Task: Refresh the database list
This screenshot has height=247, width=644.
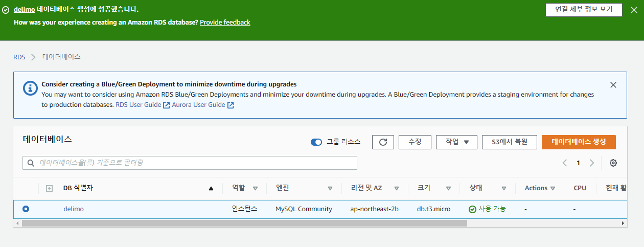Action: (383, 142)
